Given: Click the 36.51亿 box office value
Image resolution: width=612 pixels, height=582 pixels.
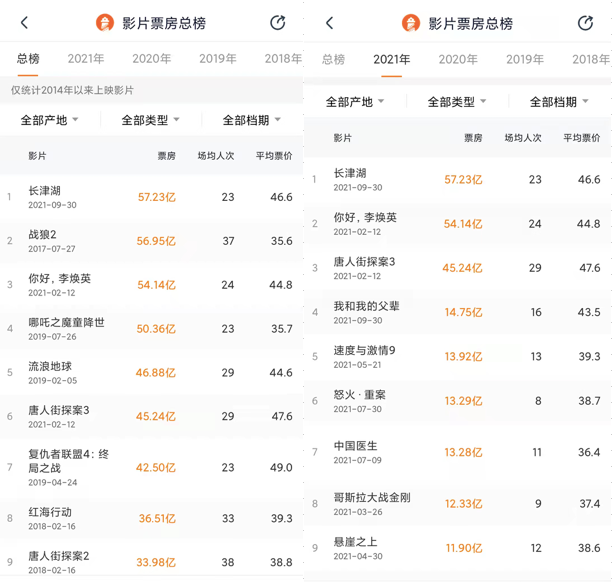Looking at the screenshot, I should click(157, 518).
